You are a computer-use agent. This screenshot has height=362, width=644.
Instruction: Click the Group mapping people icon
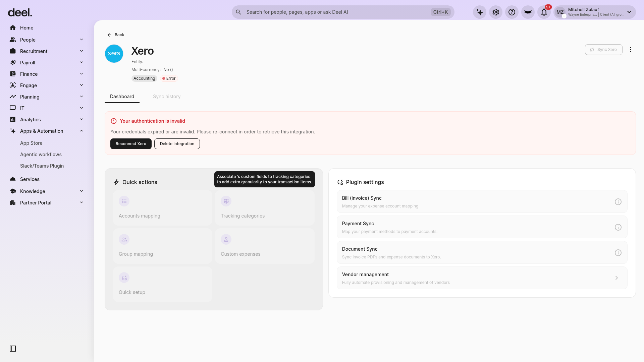point(124,239)
